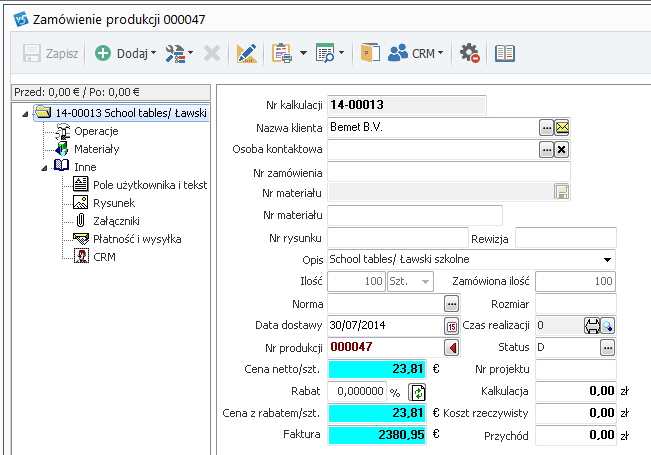Click the Faktura 2380,95 field
The image size is (651, 455).
point(377,435)
